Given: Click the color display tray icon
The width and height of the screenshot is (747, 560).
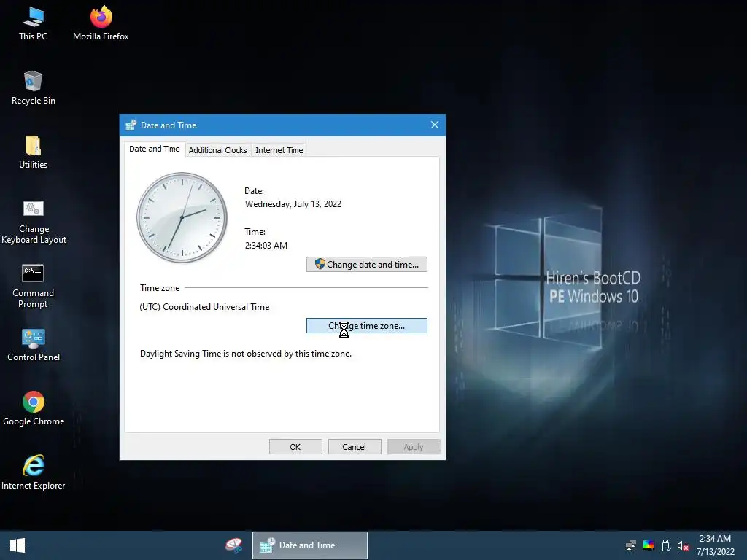Looking at the screenshot, I should click(649, 545).
